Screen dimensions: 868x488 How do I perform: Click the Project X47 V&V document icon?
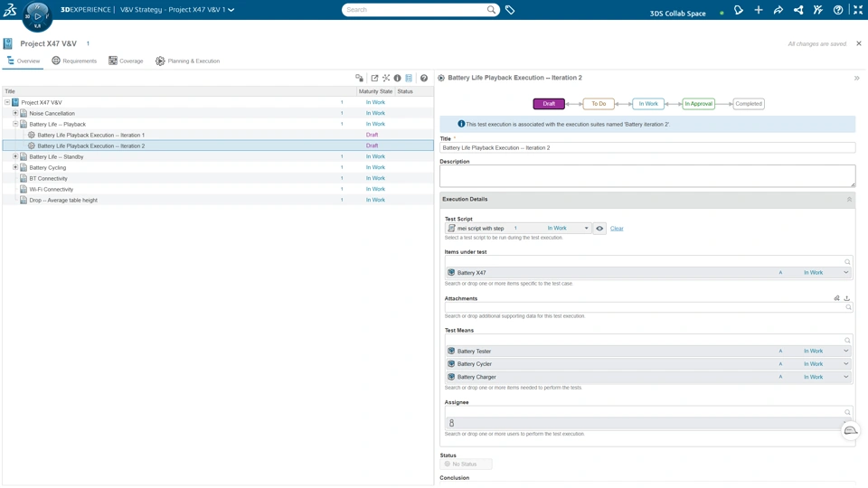tap(8, 43)
